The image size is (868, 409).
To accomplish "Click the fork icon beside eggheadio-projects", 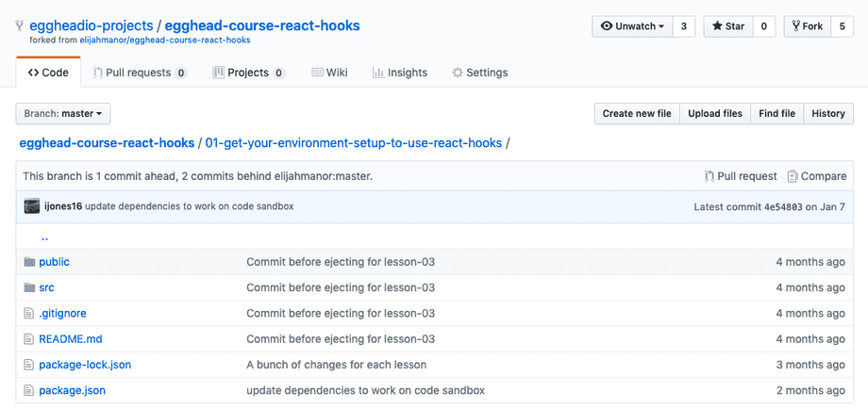I will 20,25.
